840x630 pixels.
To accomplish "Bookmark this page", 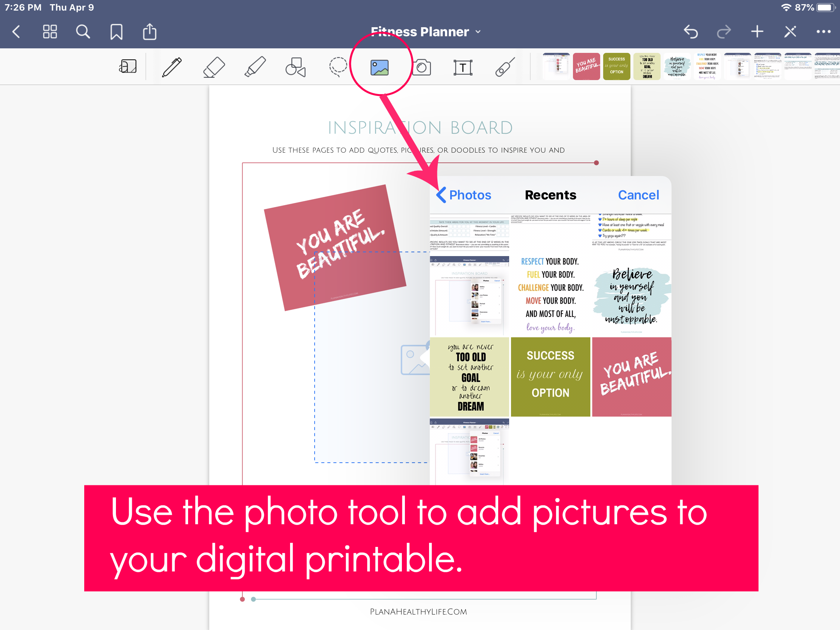I will 116,31.
